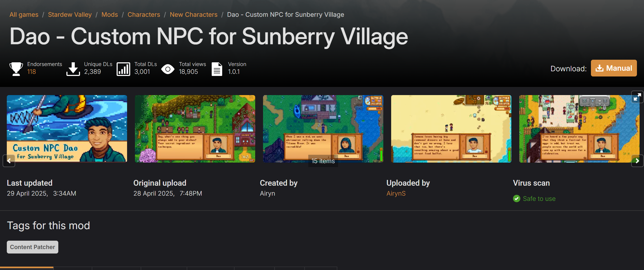Start Manual download
This screenshot has width=644, height=270.
pyautogui.click(x=614, y=68)
